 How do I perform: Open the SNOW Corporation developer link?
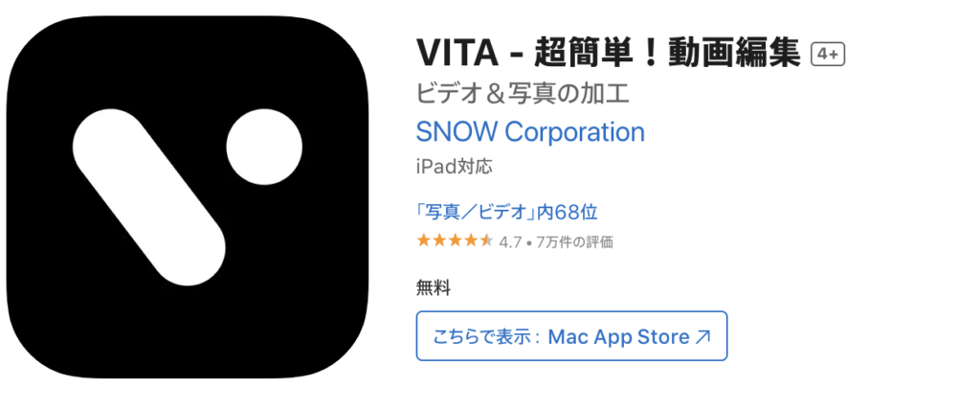click(530, 132)
